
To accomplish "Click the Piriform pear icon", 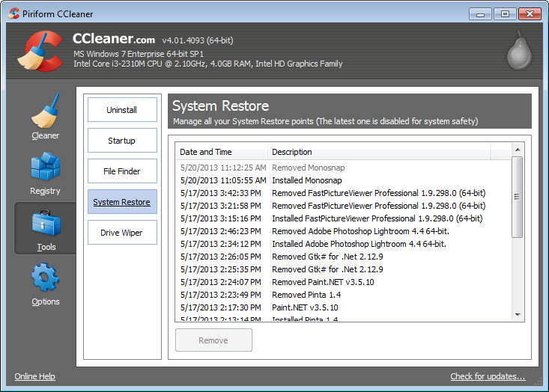I will (519, 50).
